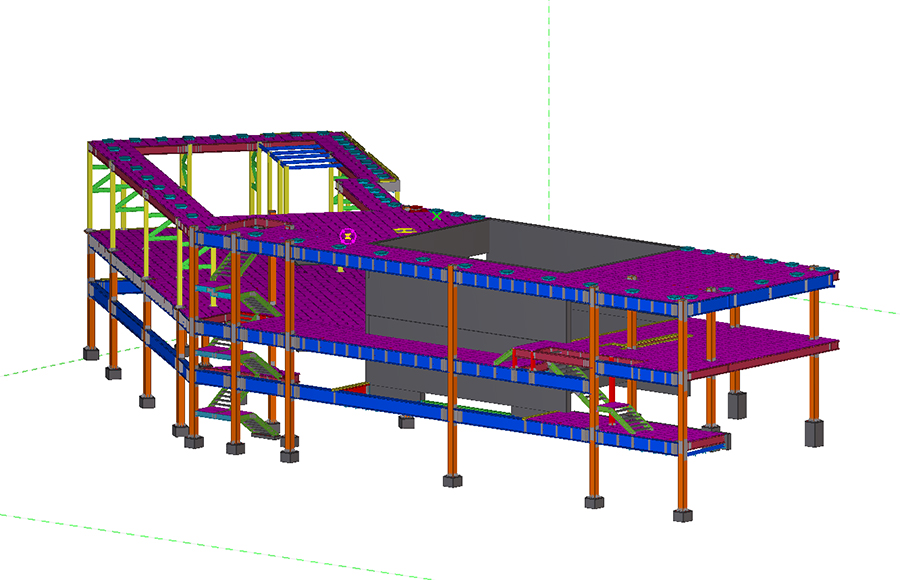Select the blue roof joists at the back
The image size is (900, 580).
click(300, 155)
